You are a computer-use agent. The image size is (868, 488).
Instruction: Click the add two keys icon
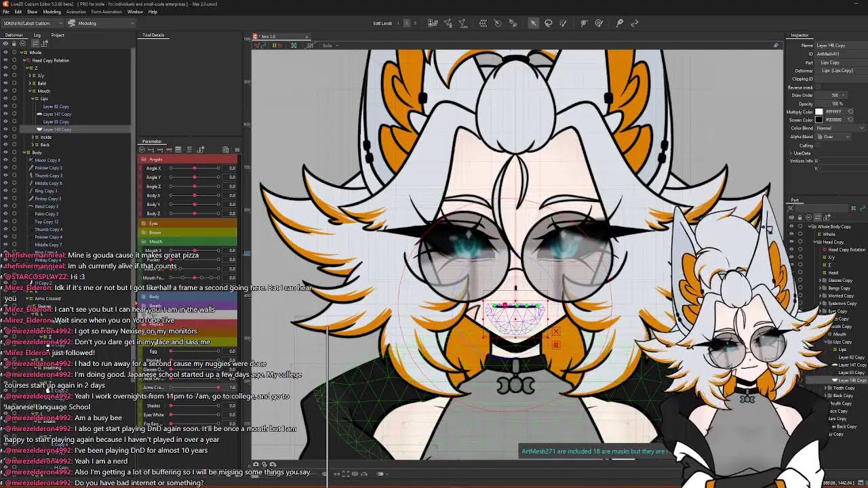[x=151, y=149]
